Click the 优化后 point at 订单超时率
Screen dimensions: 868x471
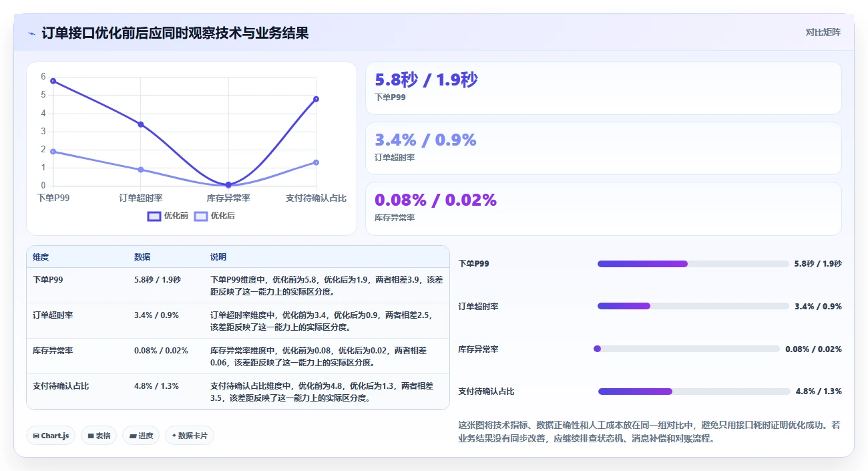click(x=141, y=170)
